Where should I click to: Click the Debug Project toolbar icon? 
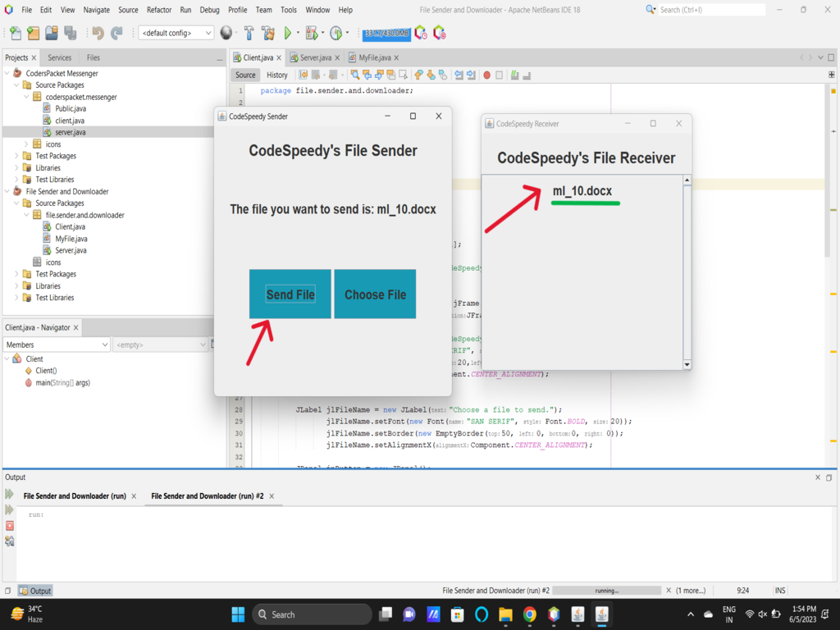pos(311,33)
